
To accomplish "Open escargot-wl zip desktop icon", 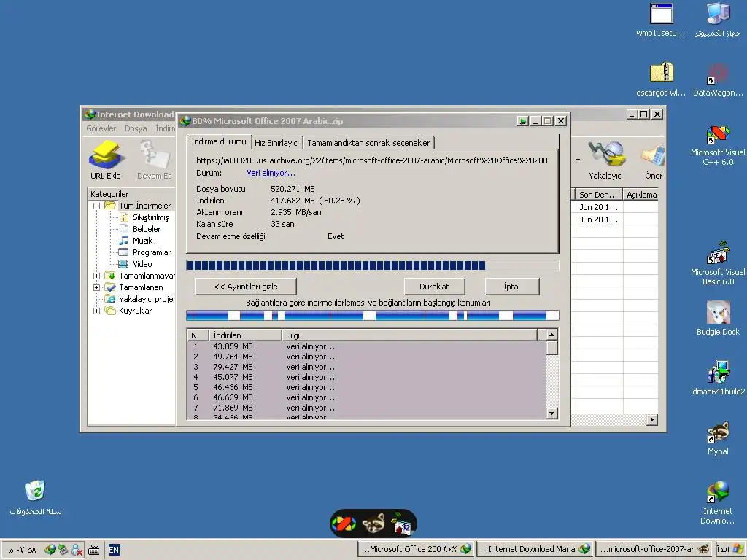I will tap(661, 79).
